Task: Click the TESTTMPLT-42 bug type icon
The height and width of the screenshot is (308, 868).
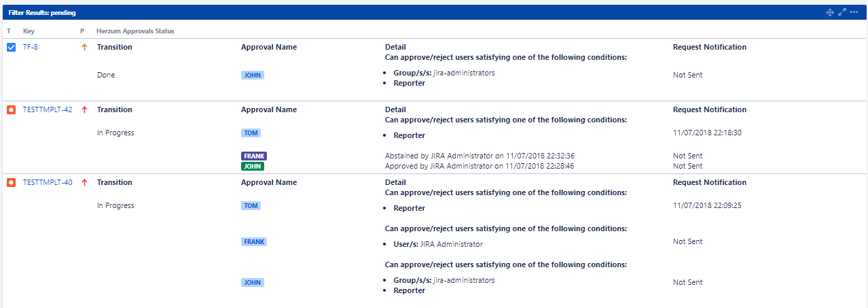Action: [11, 109]
